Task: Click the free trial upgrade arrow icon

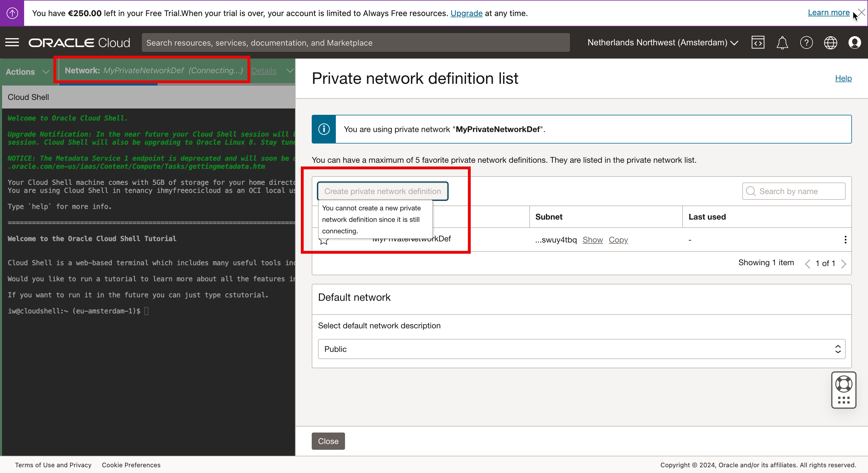Action: pyautogui.click(x=12, y=13)
